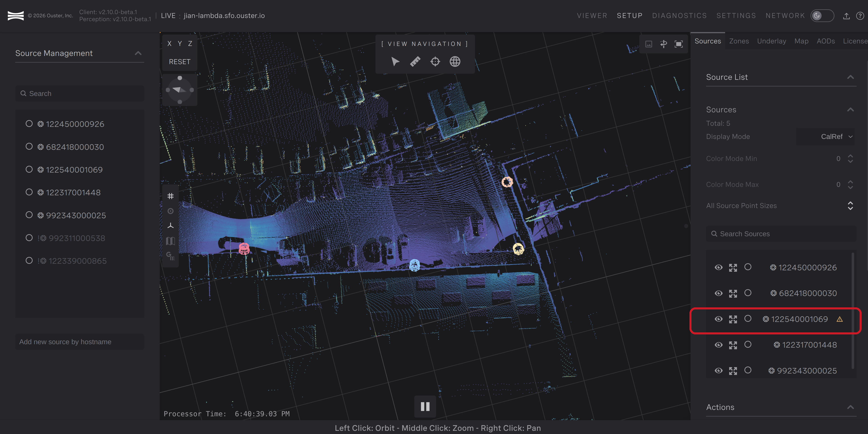Screen dimensions: 868x434
Task: Click the Add new source by hostname field
Action: pyautogui.click(x=80, y=342)
